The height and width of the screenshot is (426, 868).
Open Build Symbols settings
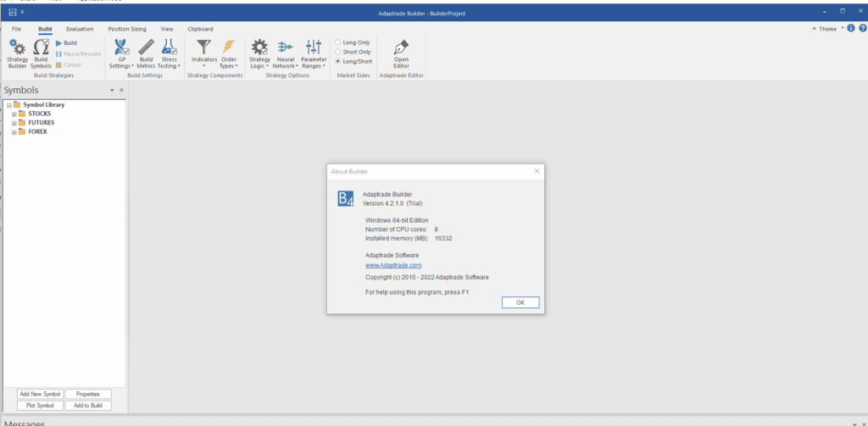pyautogui.click(x=41, y=53)
